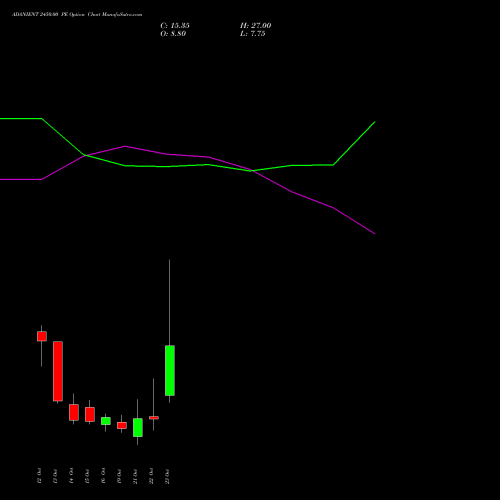Click the 21 Oct date axis label
The width and height of the screenshot is (500, 500).
[135, 476]
